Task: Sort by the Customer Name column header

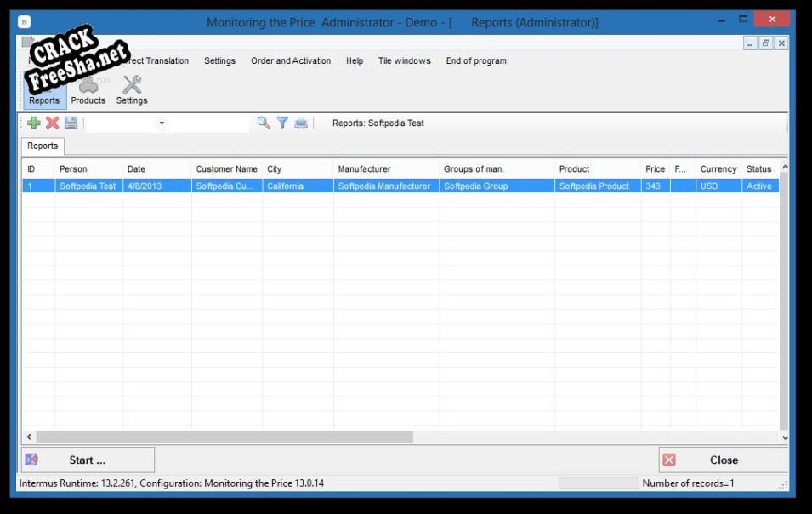Action: click(x=226, y=168)
